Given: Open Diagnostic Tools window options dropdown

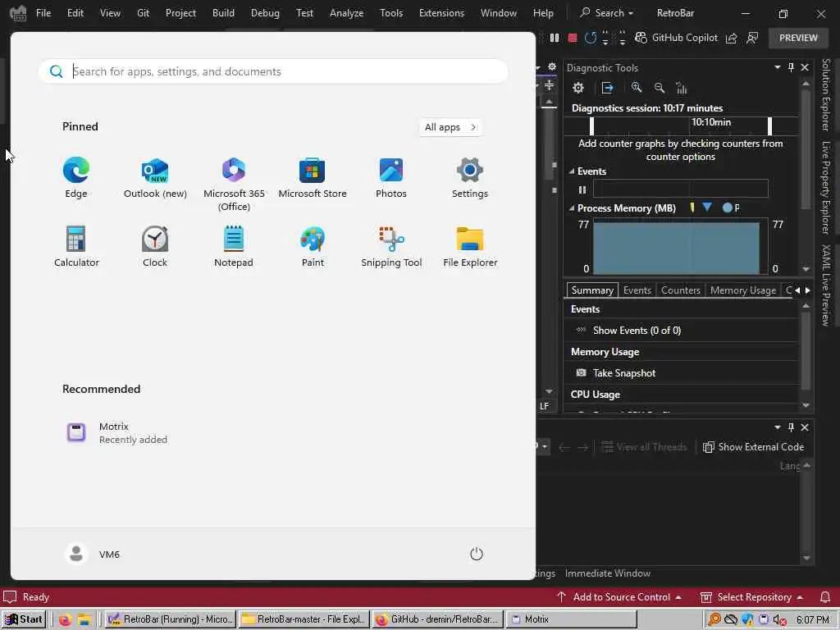Looking at the screenshot, I should (x=778, y=67).
